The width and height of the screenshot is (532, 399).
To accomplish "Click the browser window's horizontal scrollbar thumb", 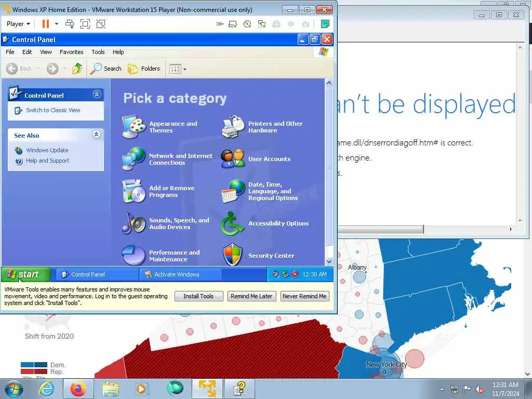I will pos(380,229).
